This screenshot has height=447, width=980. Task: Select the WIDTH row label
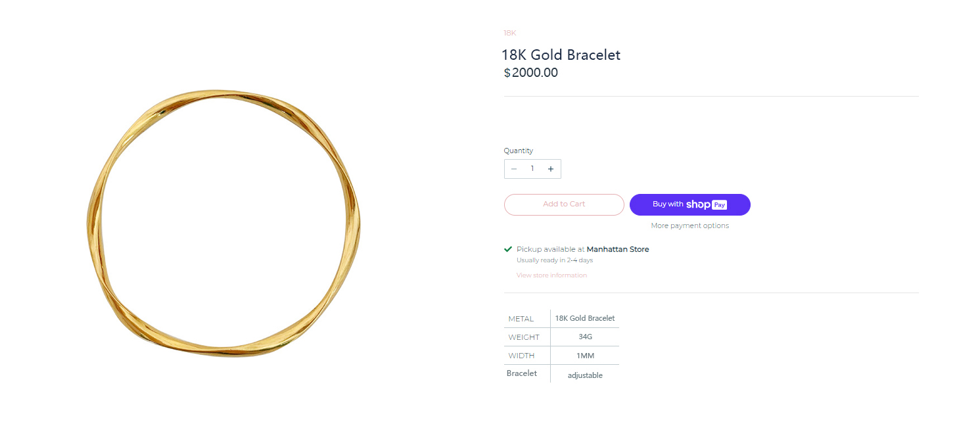click(522, 356)
